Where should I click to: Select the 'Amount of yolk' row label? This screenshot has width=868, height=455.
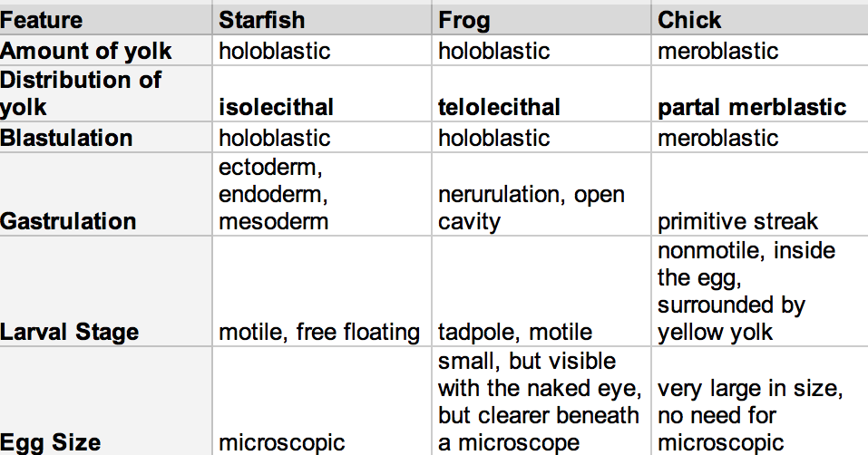86,51
